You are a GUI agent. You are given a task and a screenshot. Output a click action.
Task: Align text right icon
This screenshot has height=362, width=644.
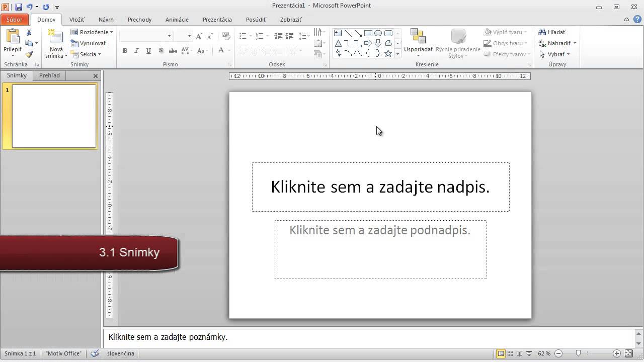coord(266,51)
